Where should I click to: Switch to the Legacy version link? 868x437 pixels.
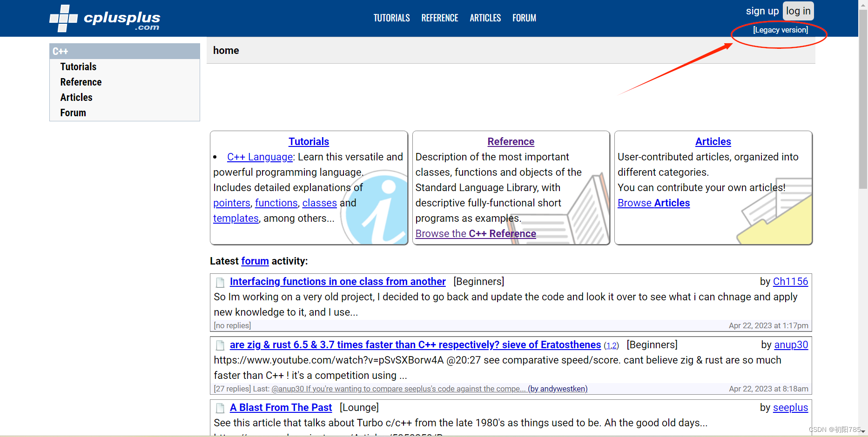click(781, 30)
